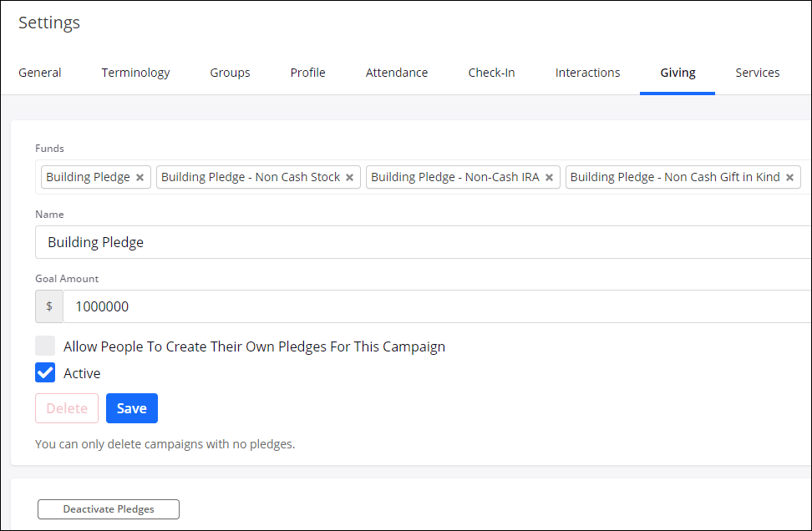
Task: Uncheck the Active checkbox
Action: [44, 372]
